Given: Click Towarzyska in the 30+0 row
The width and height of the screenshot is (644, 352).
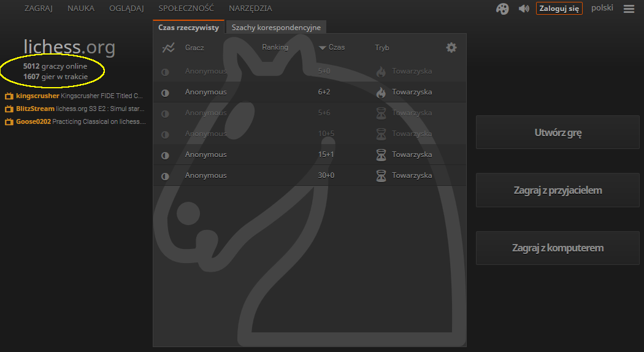Looking at the screenshot, I should point(412,175).
